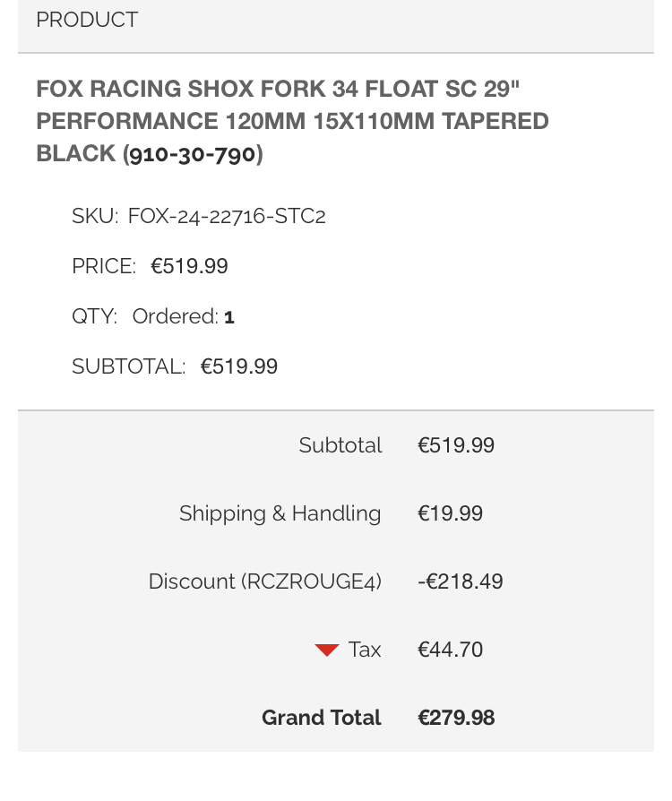Select SKU value FOX-24-22716-STC2
This screenshot has width=672, height=801.
(227, 216)
